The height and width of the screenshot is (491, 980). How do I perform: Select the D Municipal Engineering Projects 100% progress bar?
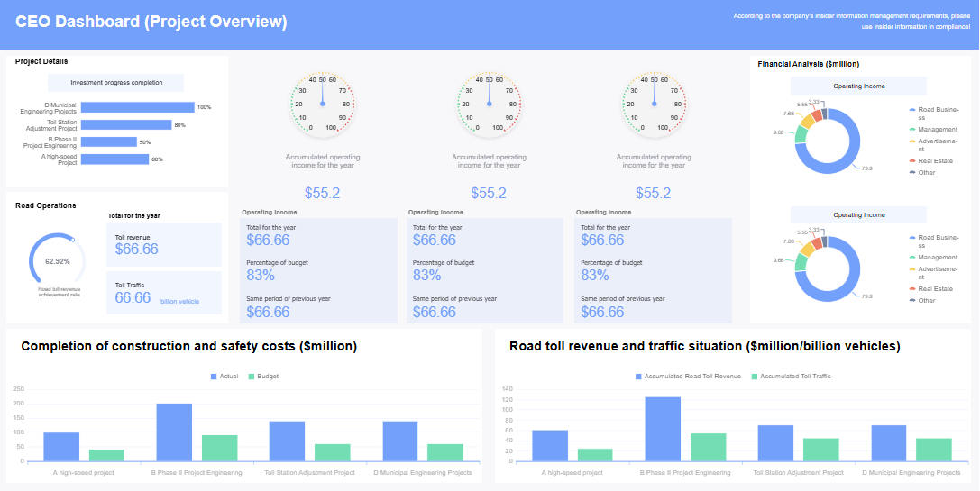coord(138,107)
